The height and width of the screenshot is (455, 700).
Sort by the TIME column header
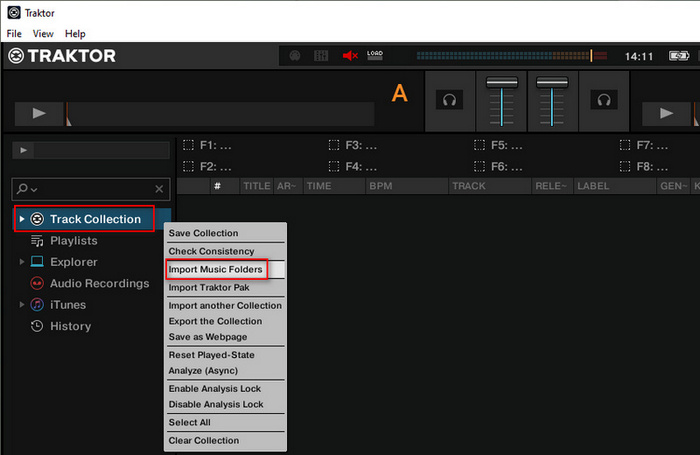pyautogui.click(x=334, y=186)
